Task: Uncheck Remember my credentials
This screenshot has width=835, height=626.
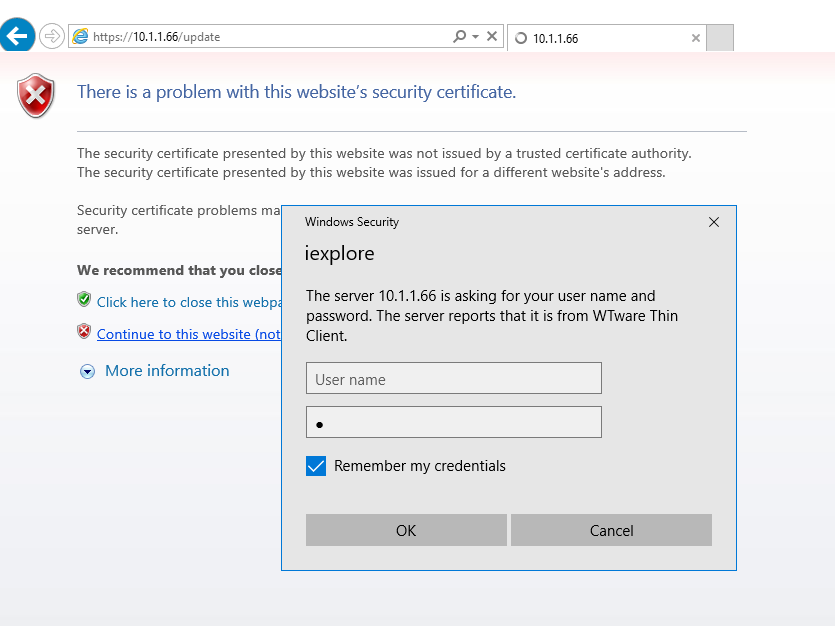Action: 315,466
